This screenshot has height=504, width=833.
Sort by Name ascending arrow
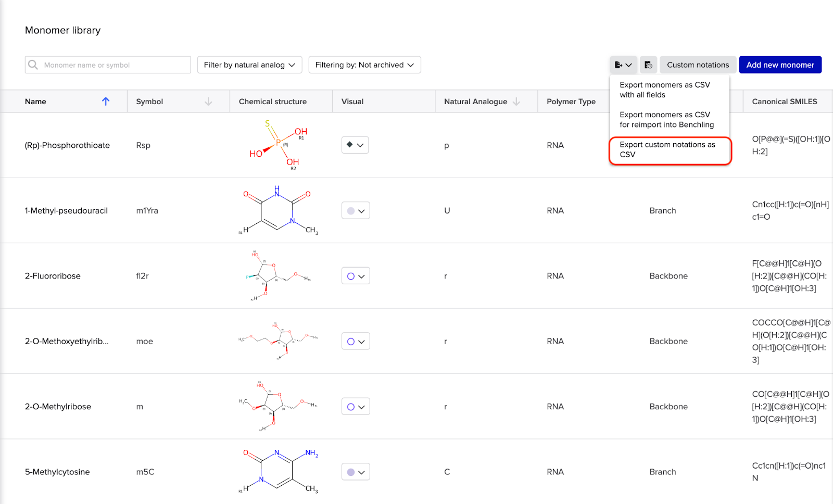pyautogui.click(x=106, y=102)
